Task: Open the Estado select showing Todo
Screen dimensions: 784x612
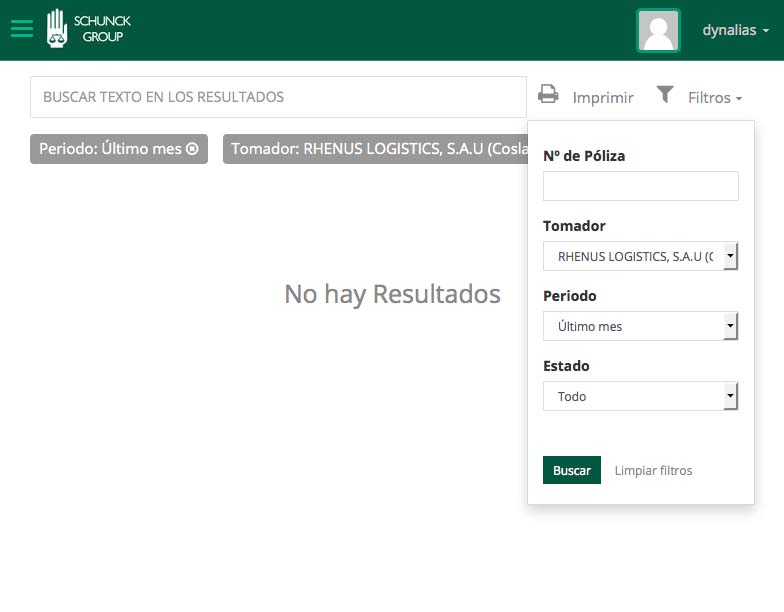Action: click(640, 397)
